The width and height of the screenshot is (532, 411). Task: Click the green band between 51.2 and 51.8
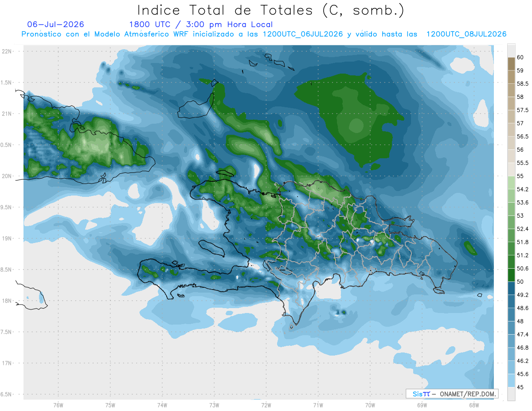coord(511,248)
